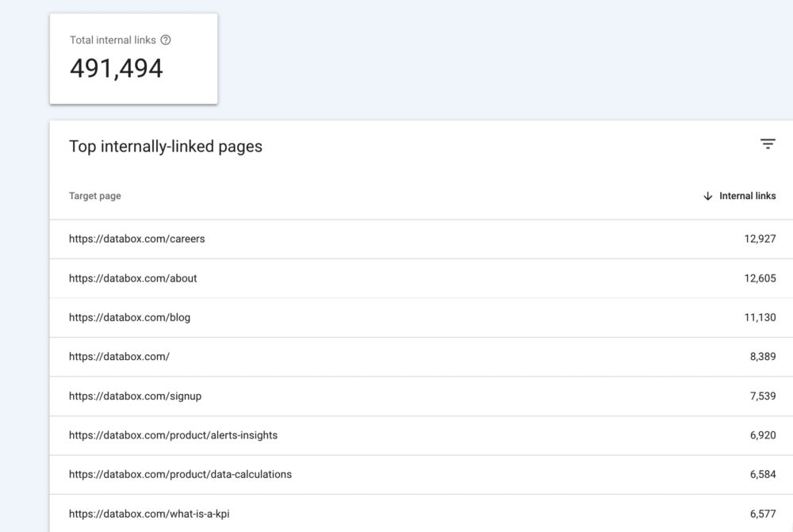Open the databox.com/careers row
Screen dimensions: 793x532
(x=136, y=239)
